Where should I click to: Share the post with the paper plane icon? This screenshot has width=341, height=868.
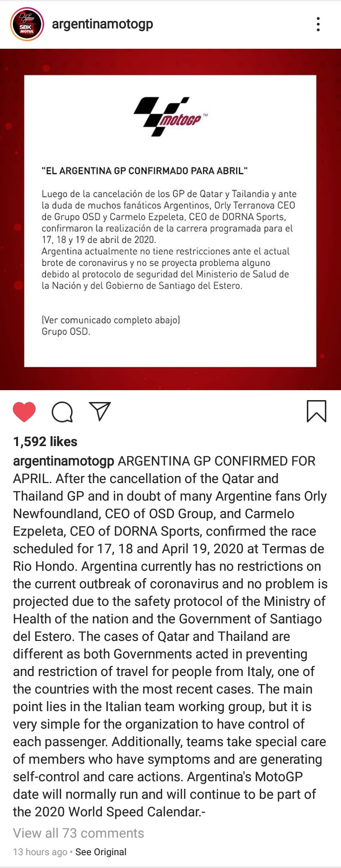(100, 411)
